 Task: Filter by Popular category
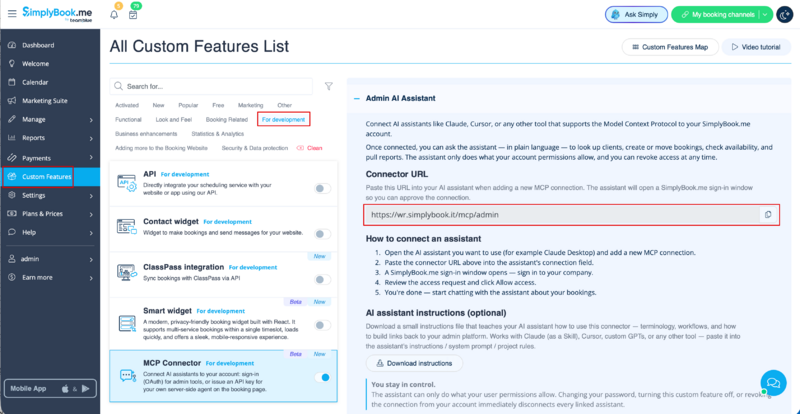(188, 105)
